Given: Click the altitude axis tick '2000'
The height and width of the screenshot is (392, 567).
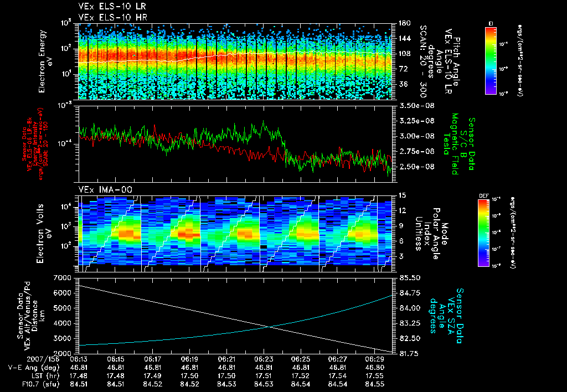Looking at the screenshot, I should (62, 354).
